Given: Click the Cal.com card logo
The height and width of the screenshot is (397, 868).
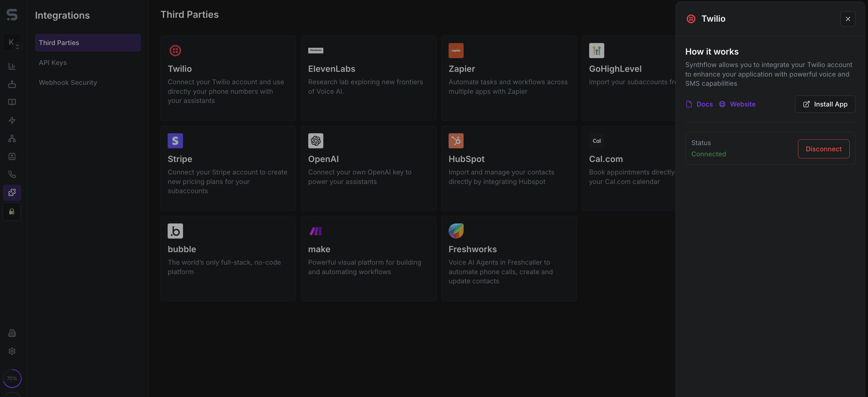Looking at the screenshot, I should (x=596, y=141).
